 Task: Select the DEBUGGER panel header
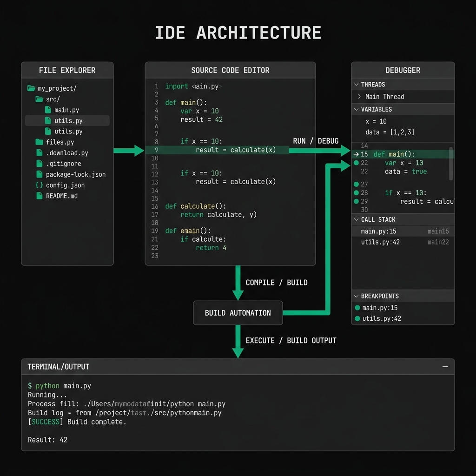pyautogui.click(x=403, y=70)
